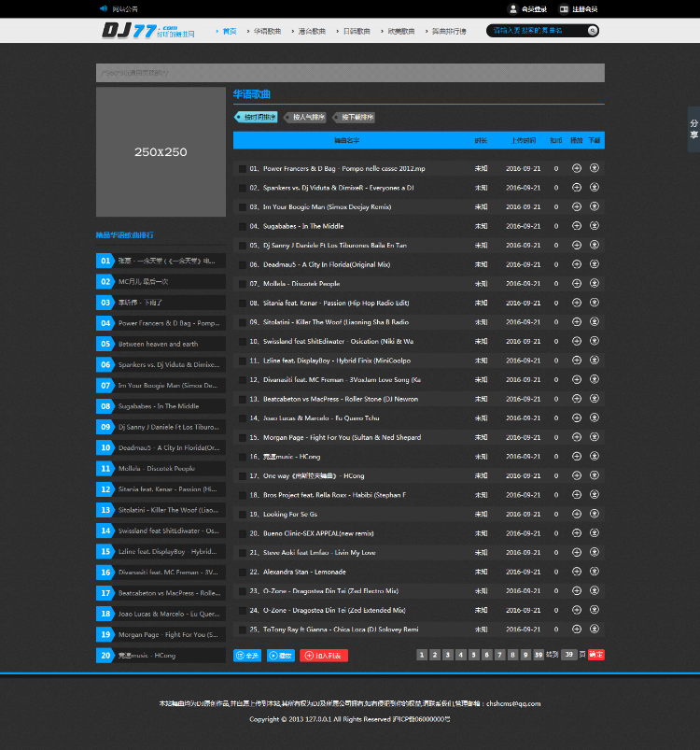Viewport: 700px width, 750px height.
Task: Go to page 2 in pagination
Action: click(x=435, y=655)
